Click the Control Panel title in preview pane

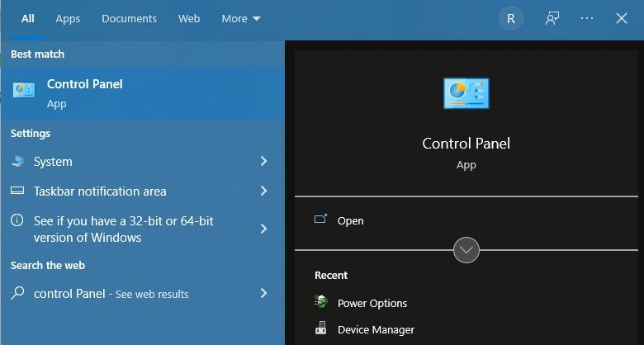466,144
